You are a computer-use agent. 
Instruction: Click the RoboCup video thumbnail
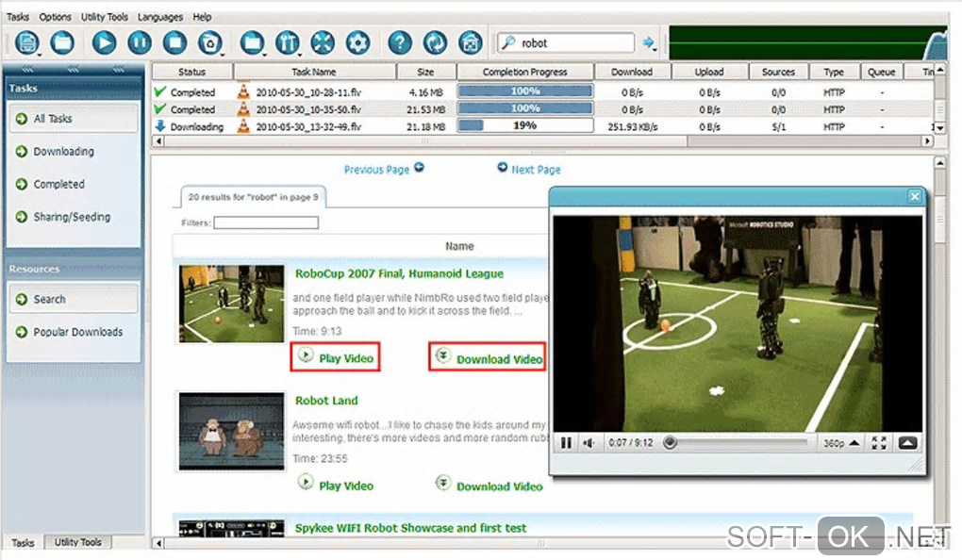click(x=231, y=304)
